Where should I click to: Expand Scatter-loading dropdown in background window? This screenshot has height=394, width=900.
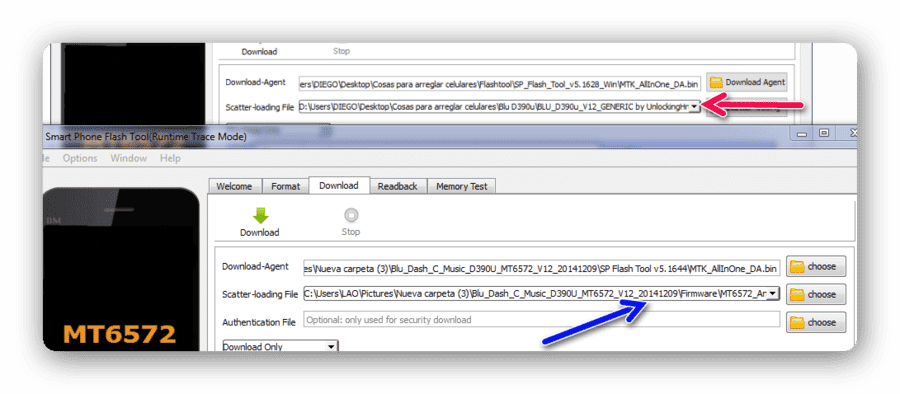[695, 107]
